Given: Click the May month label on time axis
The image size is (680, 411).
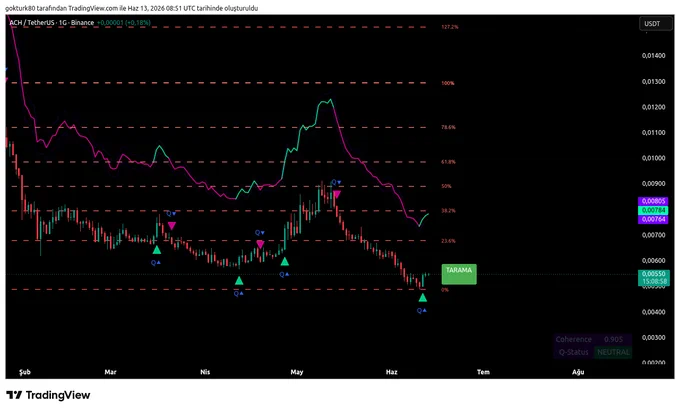Looking at the screenshot, I should tap(297, 372).
